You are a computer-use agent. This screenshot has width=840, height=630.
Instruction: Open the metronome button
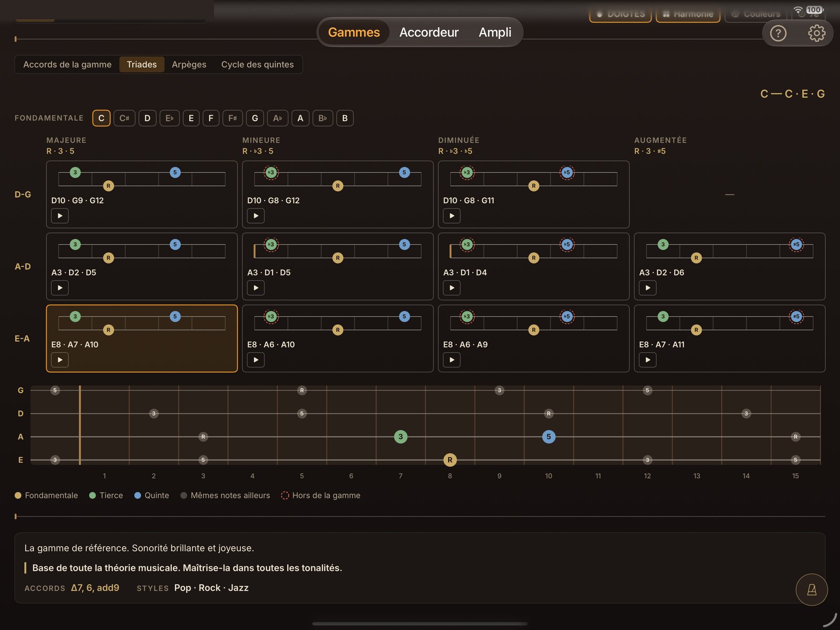click(x=812, y=590)
